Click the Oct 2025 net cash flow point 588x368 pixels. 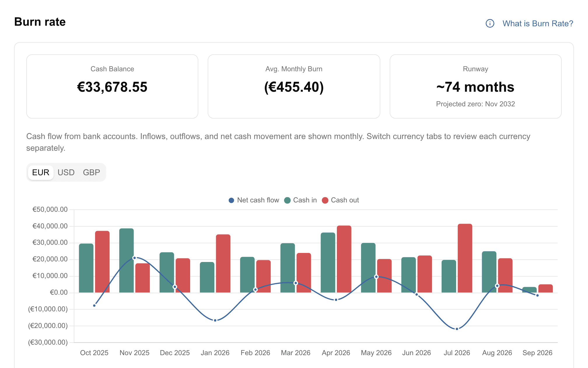pyautogui.click(x=94, y=305)
